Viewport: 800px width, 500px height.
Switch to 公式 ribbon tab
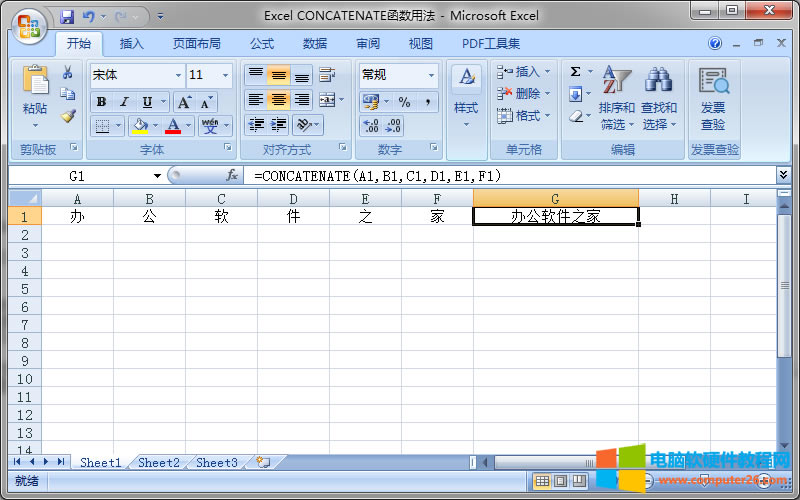click(x=262, y=44)
